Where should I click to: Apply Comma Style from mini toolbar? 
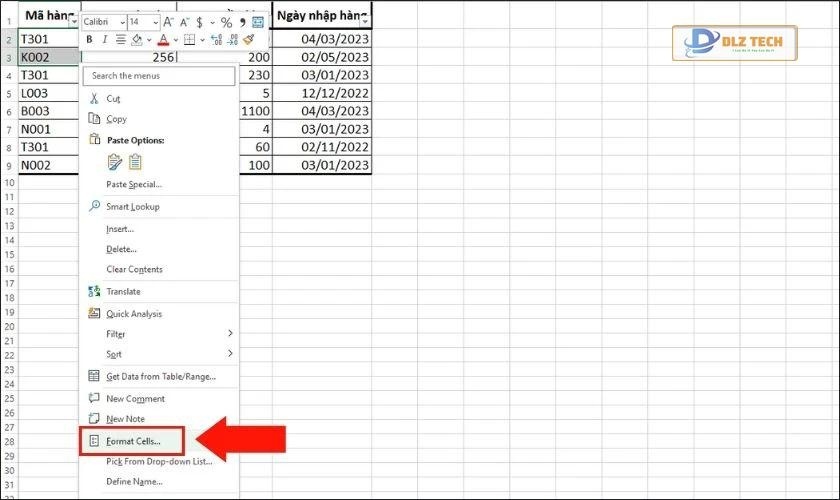click(x=242, y=23)
